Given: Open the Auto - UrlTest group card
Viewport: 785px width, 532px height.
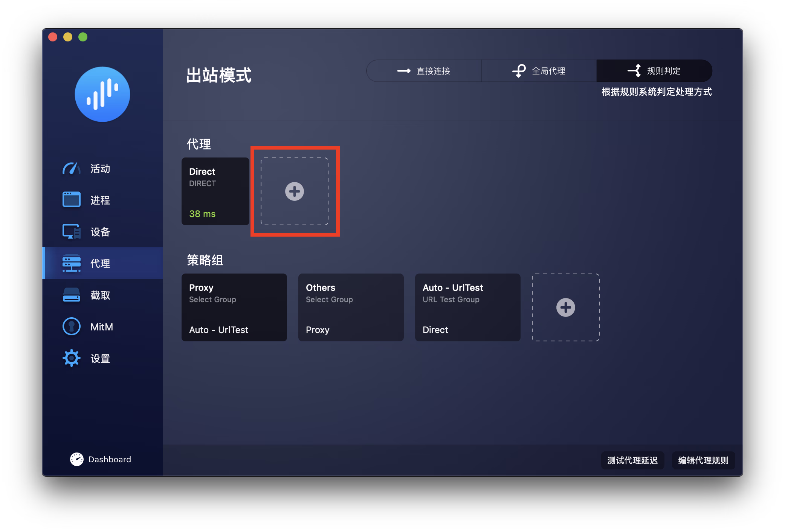Looking at the screenshot, I should (468, 307).
